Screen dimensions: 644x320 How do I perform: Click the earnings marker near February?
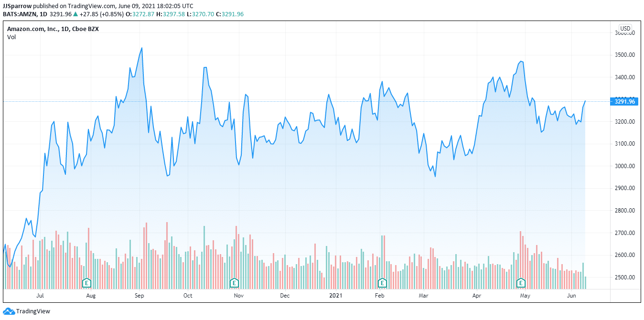[382, 282]
